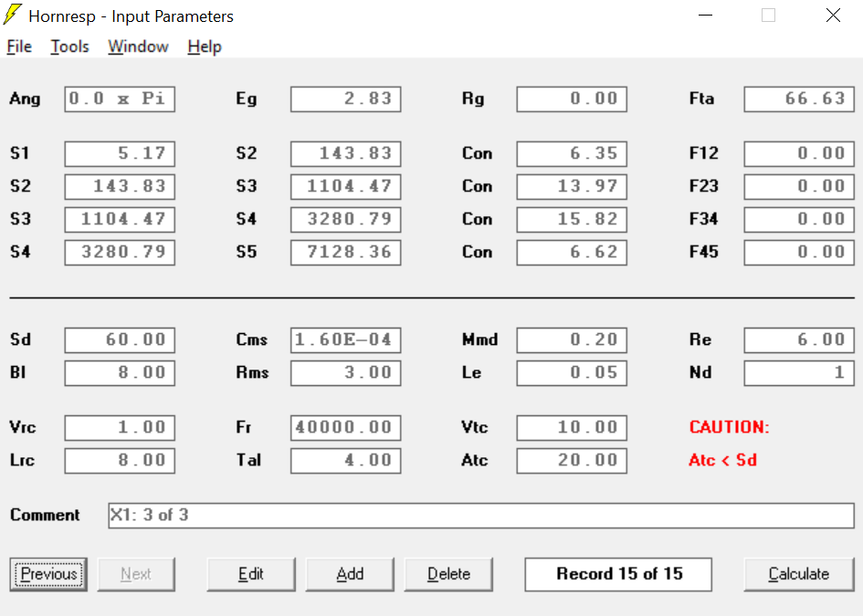Image resolution: width=863 pixels, height=616 pixels.
Task: Click the red CAUTION: warning text
Action: (x=730, y=427)
